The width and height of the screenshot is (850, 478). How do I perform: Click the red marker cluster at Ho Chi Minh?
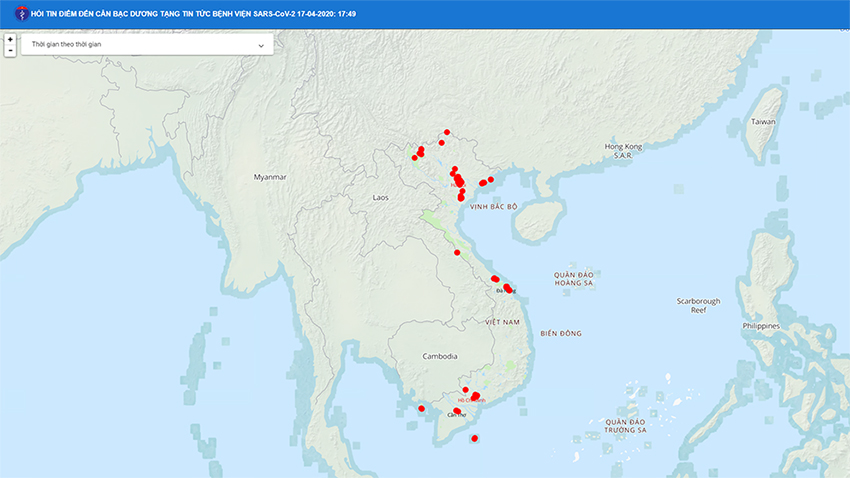475,396
